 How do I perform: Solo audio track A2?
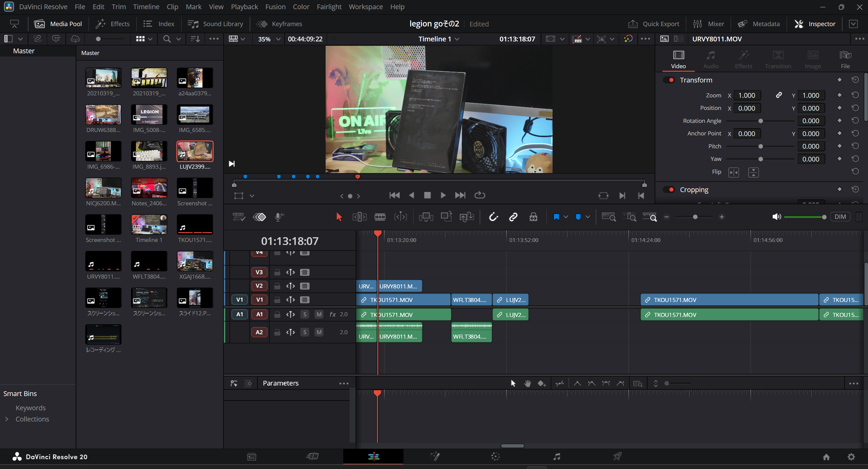(305, 332)
